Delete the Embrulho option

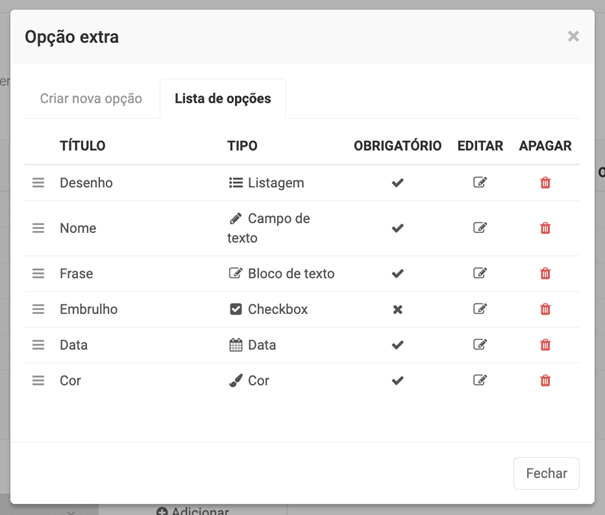[x=545, y=309]
